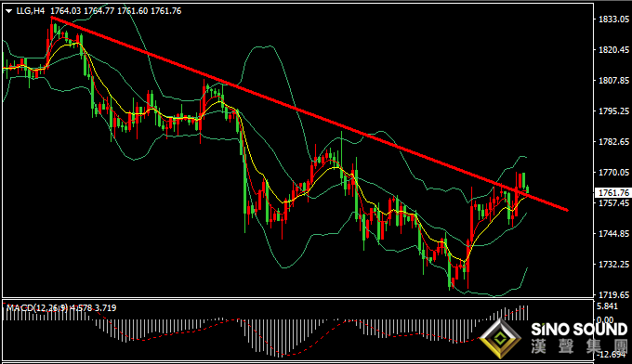Select the 1744.85 price axis label
The image size is (632, 364).
[x=613, y=233]
